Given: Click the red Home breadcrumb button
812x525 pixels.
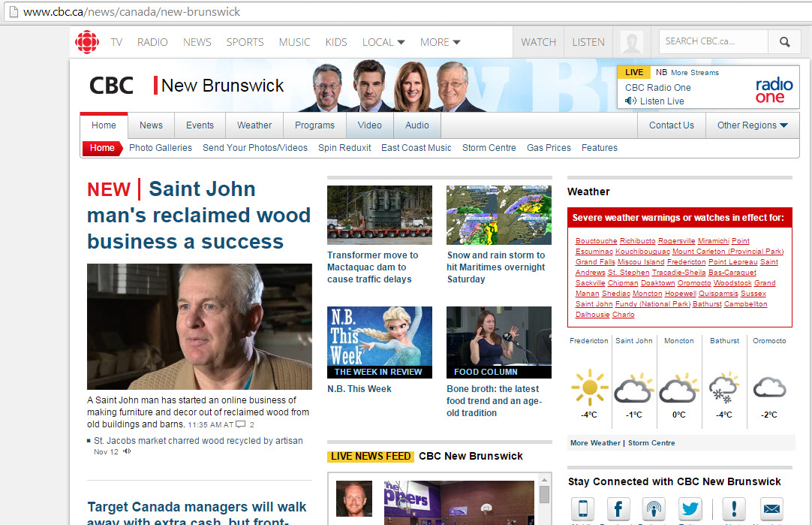Looking at the screenshot, I should point(103,148).
